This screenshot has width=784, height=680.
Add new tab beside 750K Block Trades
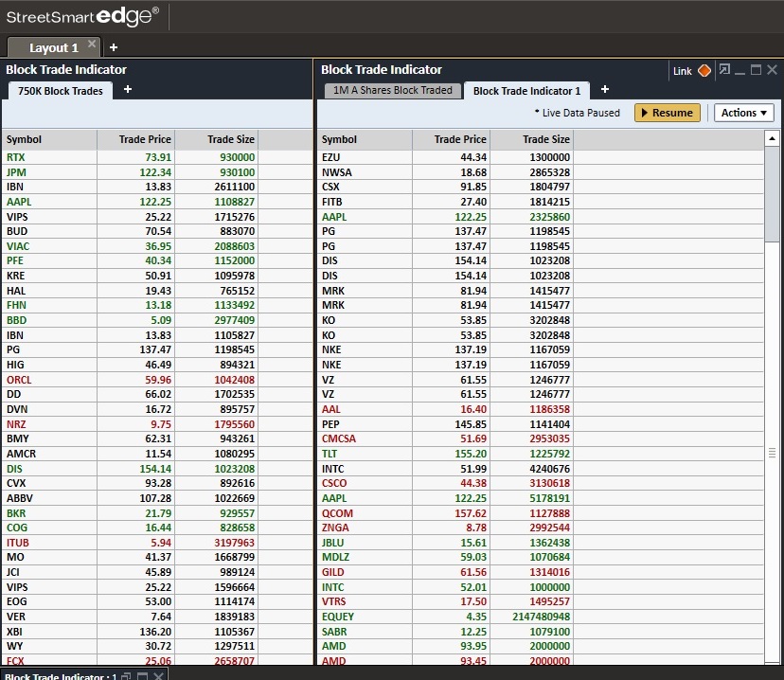point(128,89)
